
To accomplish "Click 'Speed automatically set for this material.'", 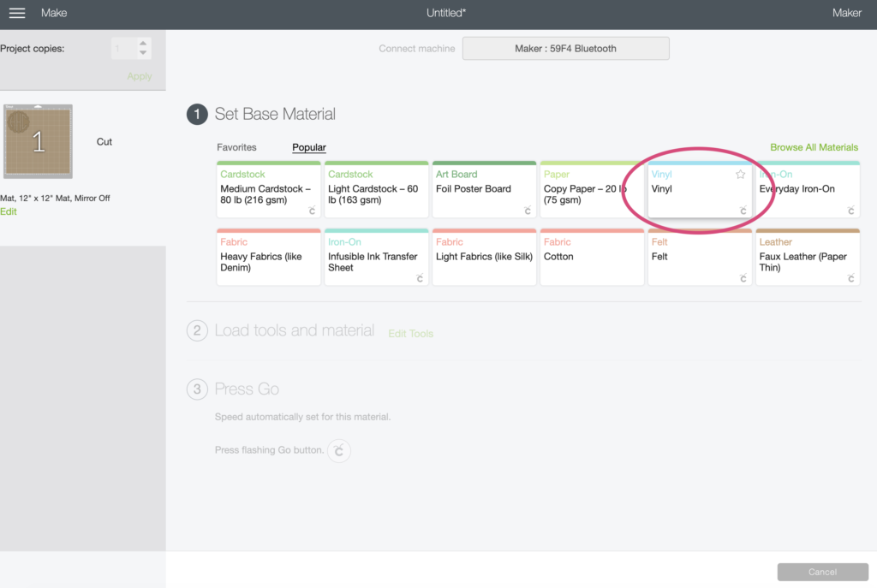I will 302,417.
